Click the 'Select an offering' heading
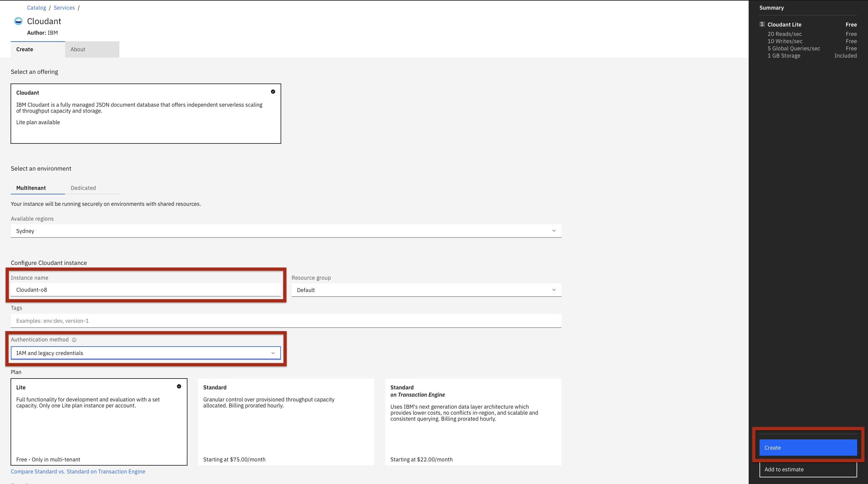Viewport: 868px width, 484px height. click(34, 72)
